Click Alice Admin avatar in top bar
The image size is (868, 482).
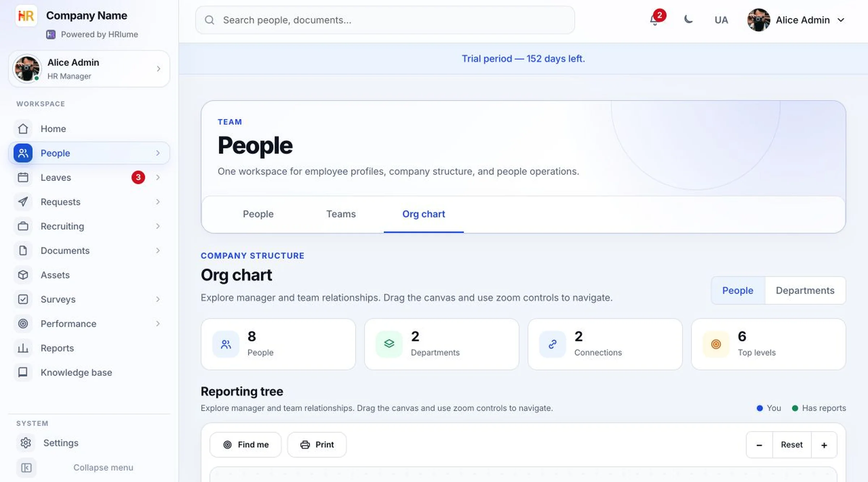point(759,20)
